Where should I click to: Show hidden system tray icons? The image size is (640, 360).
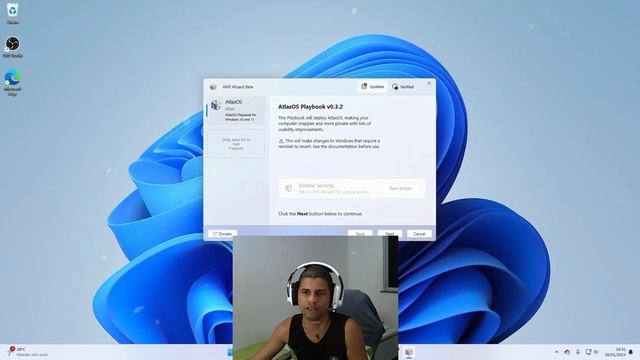tap(556, 352)
